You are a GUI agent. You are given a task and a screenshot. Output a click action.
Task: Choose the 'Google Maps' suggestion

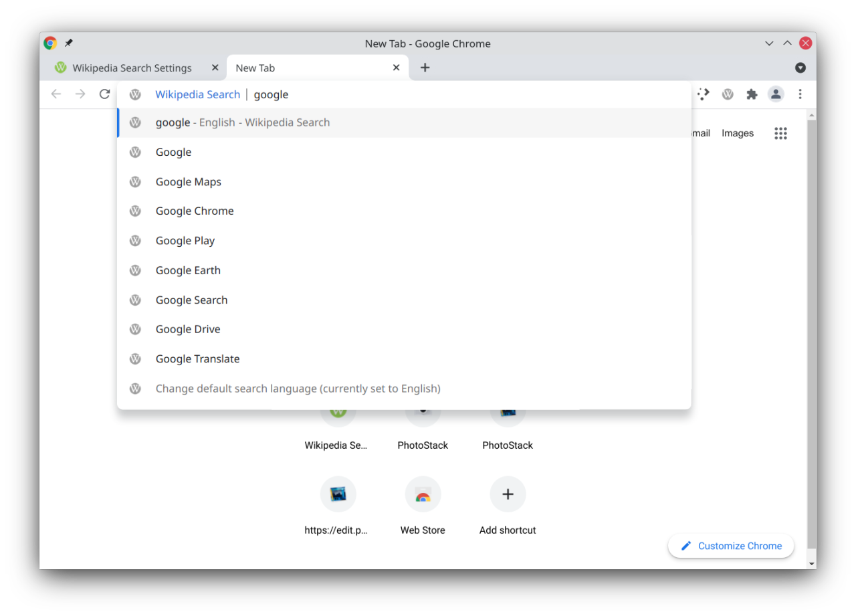click(404, 182)
